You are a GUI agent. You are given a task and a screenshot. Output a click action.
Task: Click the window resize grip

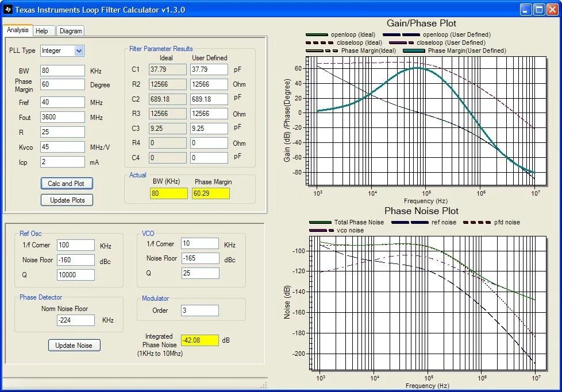click(x=264, y=386)
